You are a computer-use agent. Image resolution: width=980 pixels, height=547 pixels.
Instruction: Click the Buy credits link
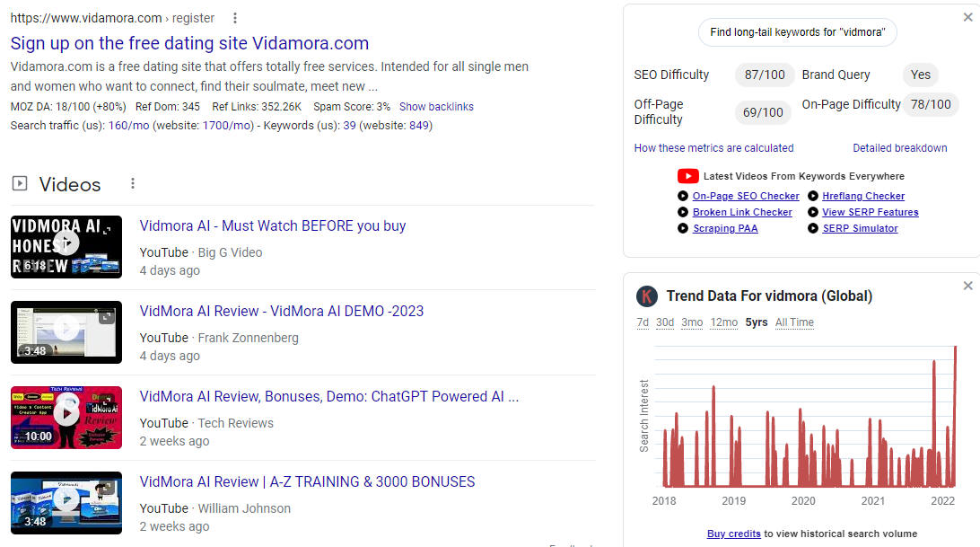pyautogui.click(x=734, y=534)
